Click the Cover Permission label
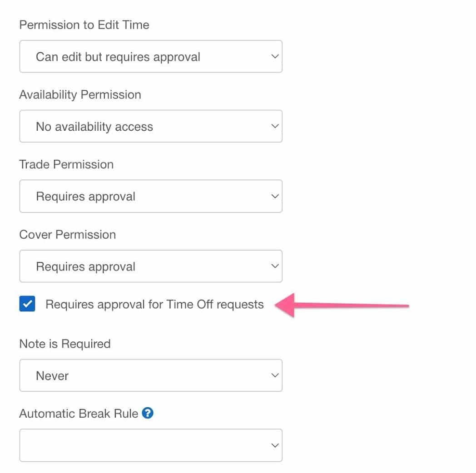The image size is (476, 473). 68,235
